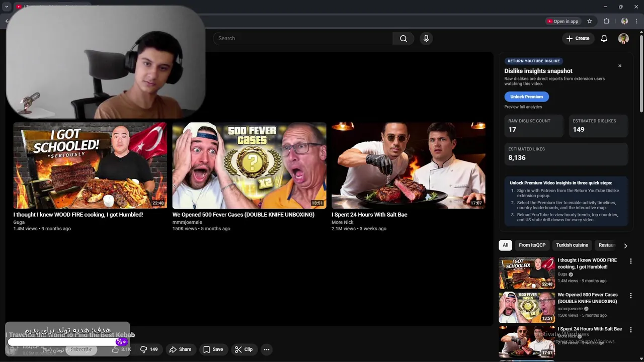The width and height of the screenshot is (644, 362).
Task: Click the Estimated Dislikes 149 card
Action: point(598,126)
